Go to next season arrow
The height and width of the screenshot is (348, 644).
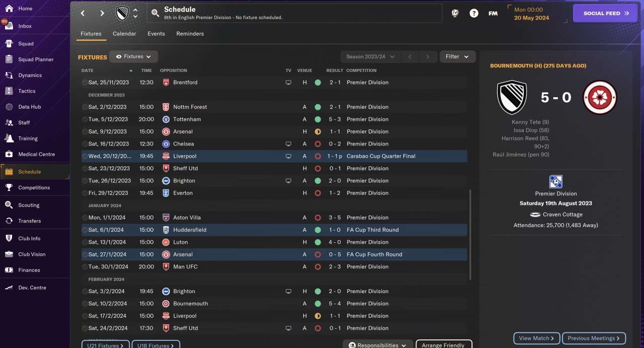(x=428, y=57)
